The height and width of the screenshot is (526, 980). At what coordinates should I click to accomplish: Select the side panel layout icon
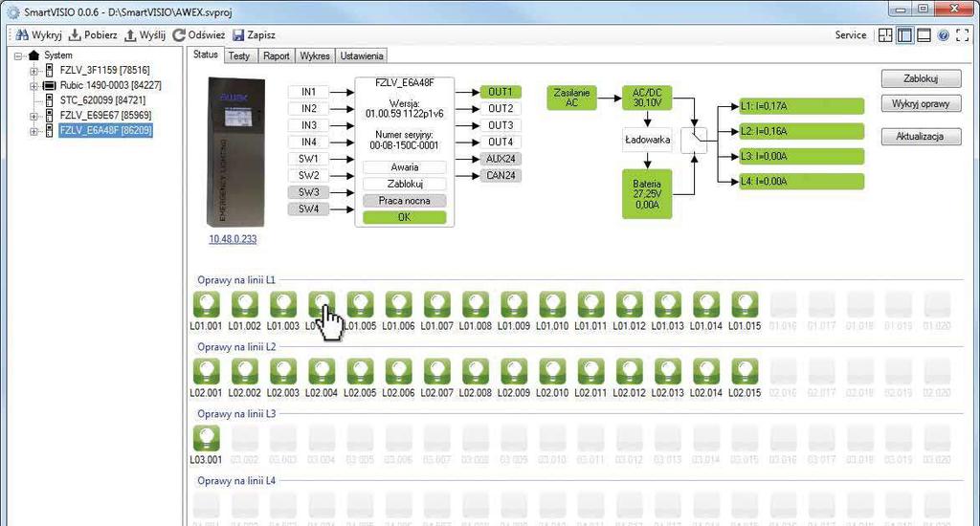point(904,35)
